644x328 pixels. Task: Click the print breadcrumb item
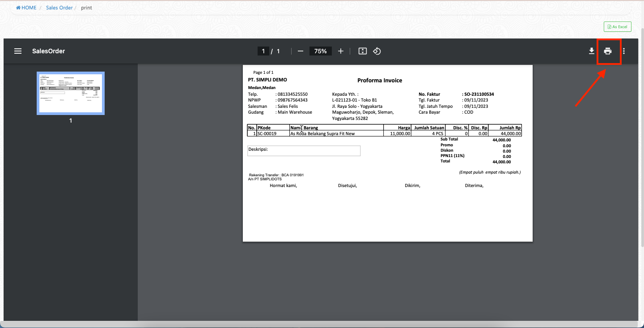point(86,8)
